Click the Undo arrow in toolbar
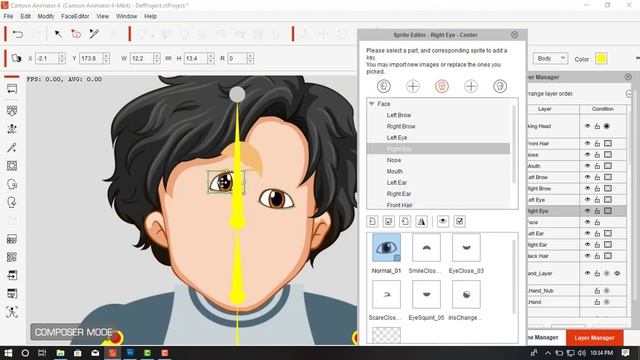This screenshot has width=640, height=360. pos(18,34)
